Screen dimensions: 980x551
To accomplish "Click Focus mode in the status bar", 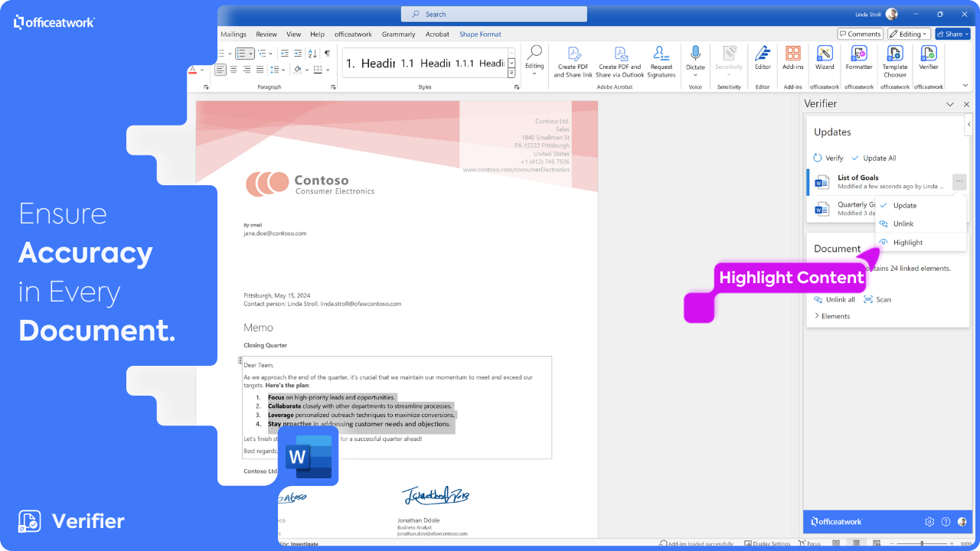I will (809, 544).
